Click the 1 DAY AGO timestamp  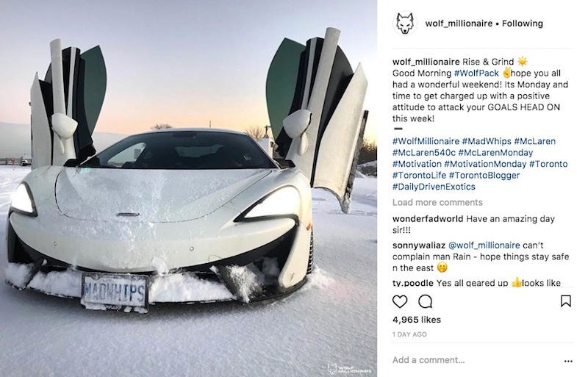coord(409,334)
